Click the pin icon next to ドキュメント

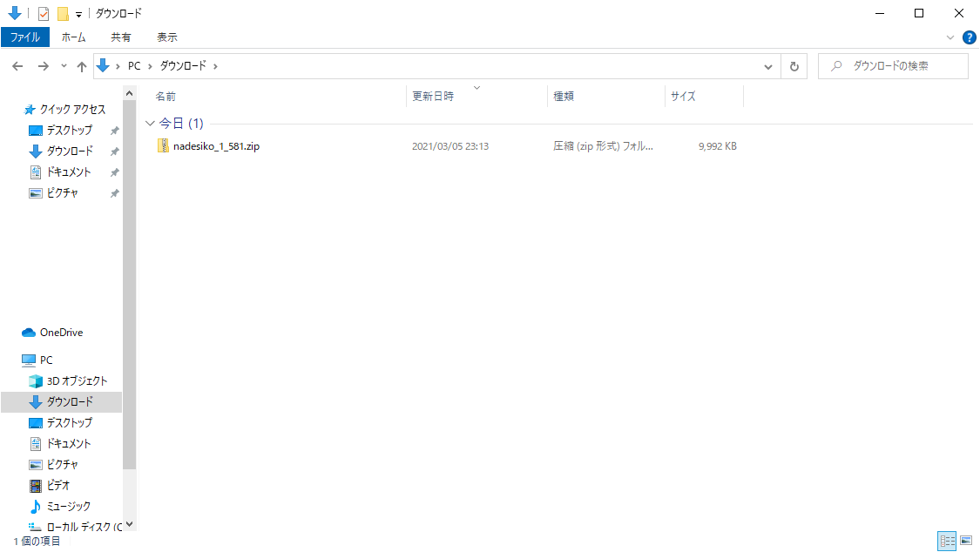114,172
